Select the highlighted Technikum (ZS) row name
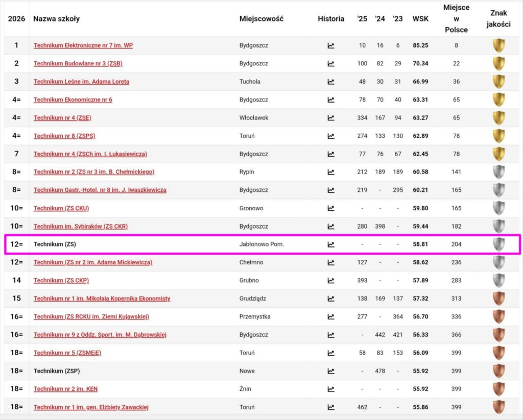The width and height of the screenshot is (523, 420). coord(55,244)
